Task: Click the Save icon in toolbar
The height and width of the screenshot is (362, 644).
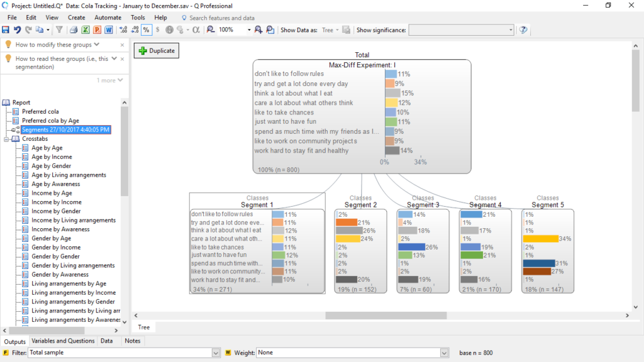Action: [6, 30]
